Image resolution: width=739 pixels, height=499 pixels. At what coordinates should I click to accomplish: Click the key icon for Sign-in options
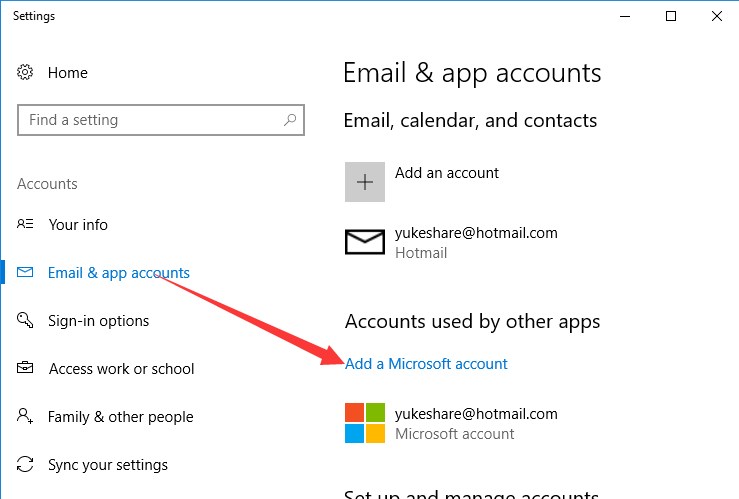point(25,320)
